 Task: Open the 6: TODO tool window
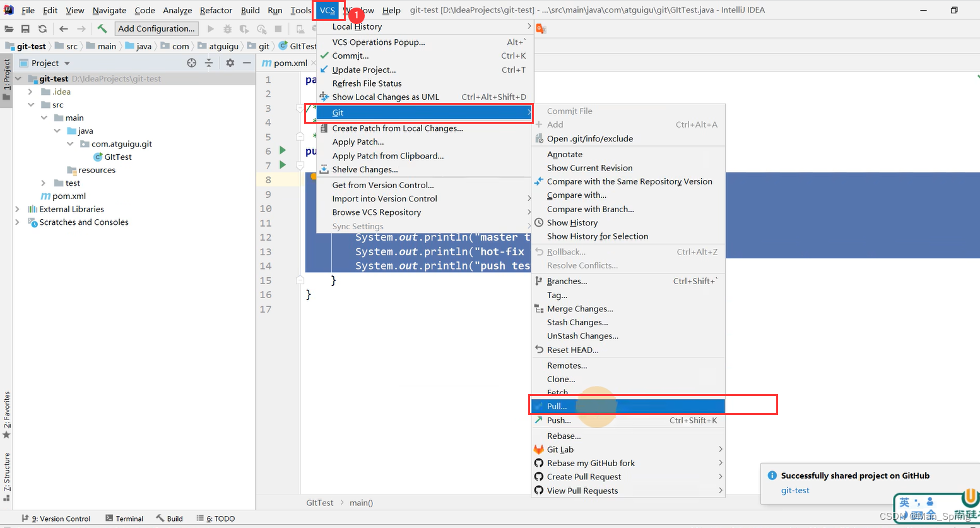click(216, 519)
